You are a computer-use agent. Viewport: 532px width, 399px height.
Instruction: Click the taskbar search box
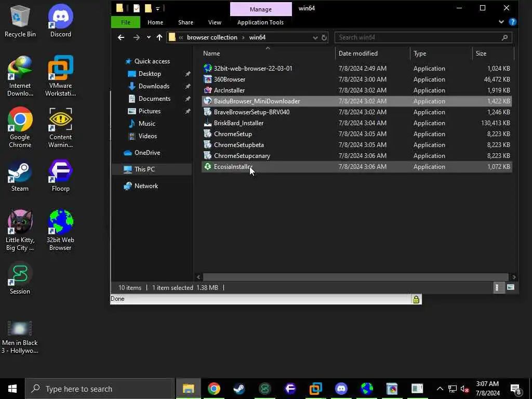click(x=100, y=389)
